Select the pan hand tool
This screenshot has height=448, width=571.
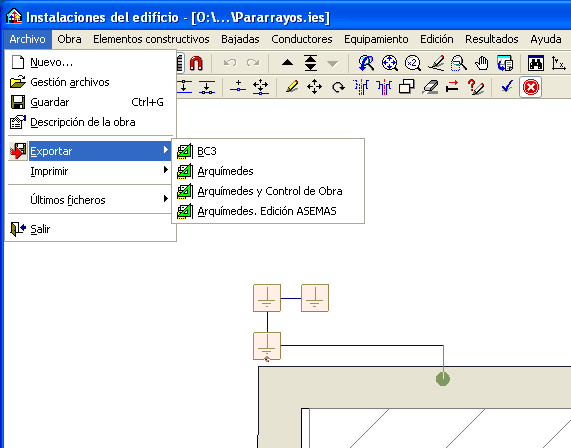click(482, 63)
